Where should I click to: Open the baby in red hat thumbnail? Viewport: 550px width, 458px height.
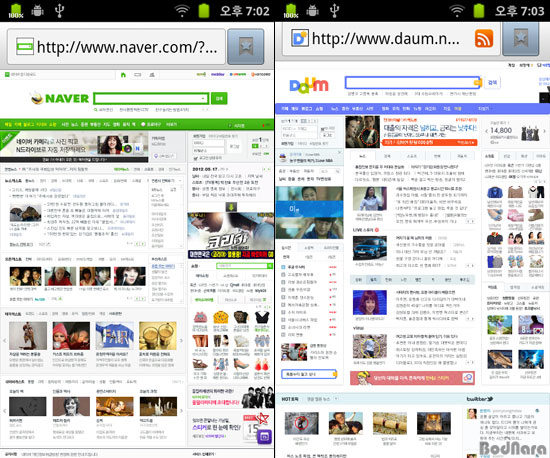tap(71, 336)
